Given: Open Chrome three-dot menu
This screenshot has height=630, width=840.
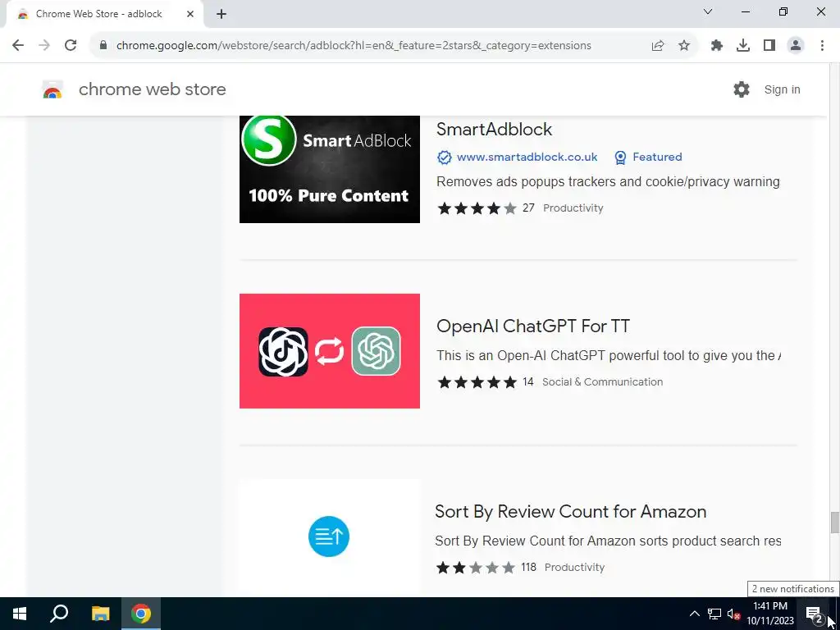Looking at the screenshot, I should (x=822, y=46).
